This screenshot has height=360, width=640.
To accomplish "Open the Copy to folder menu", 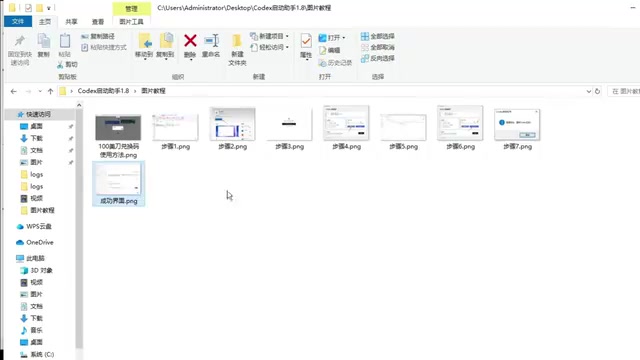I will pyautogui.click(x=165, y=47).
